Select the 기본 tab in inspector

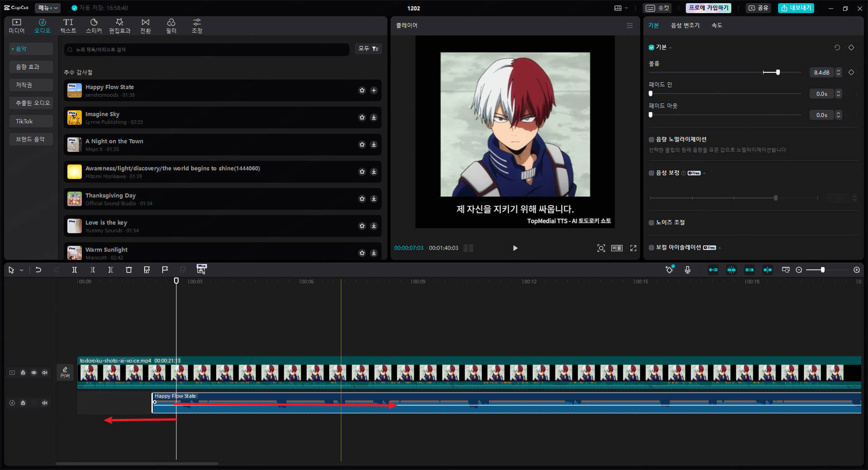[654, 25]
